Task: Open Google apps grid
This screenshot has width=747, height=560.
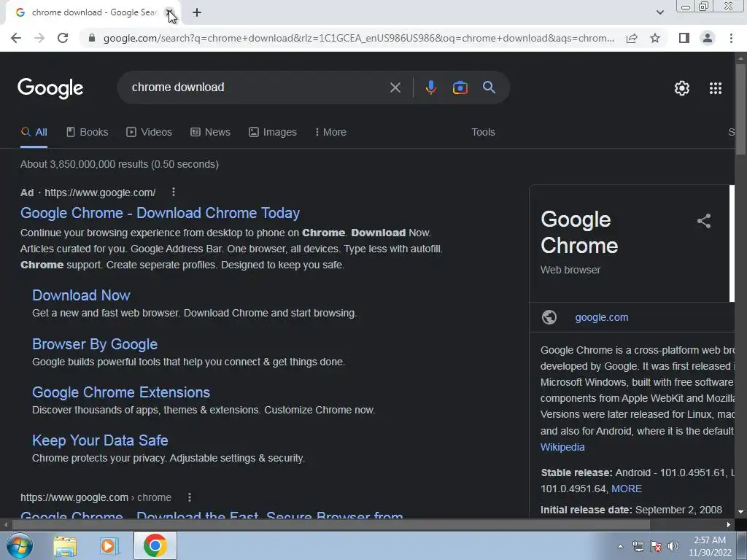Action: (x=716, y=88)
